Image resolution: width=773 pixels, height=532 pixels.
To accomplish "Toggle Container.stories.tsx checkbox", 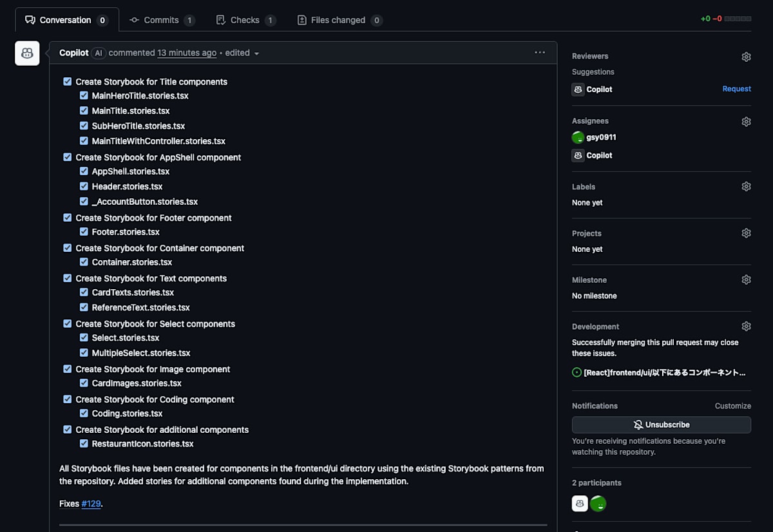I will click(84, 262).
